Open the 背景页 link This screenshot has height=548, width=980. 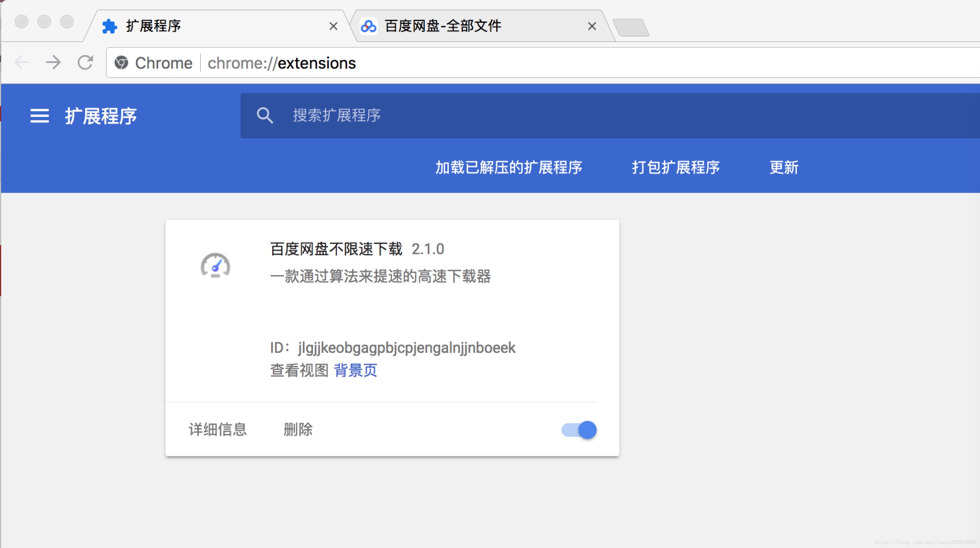[x=355, y=370]
